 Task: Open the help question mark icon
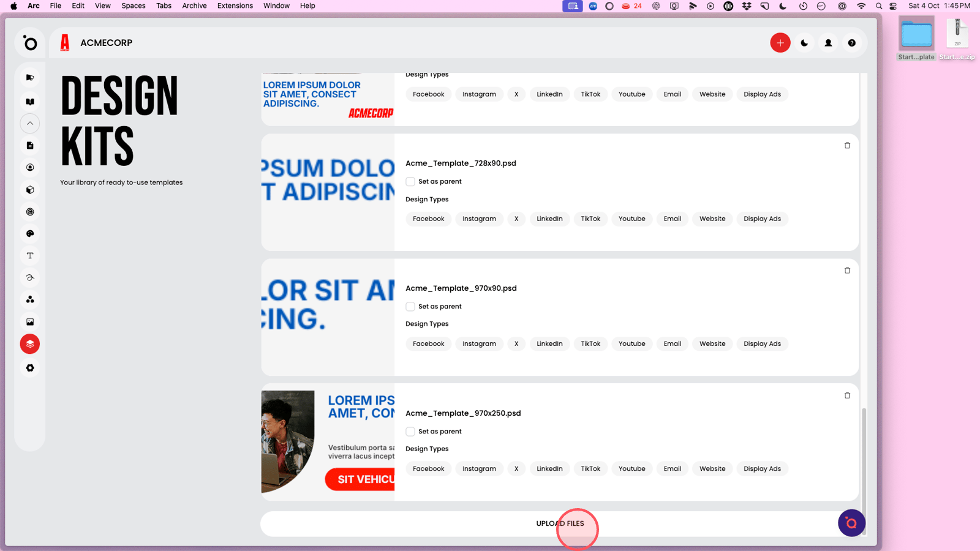click(852, 43)
